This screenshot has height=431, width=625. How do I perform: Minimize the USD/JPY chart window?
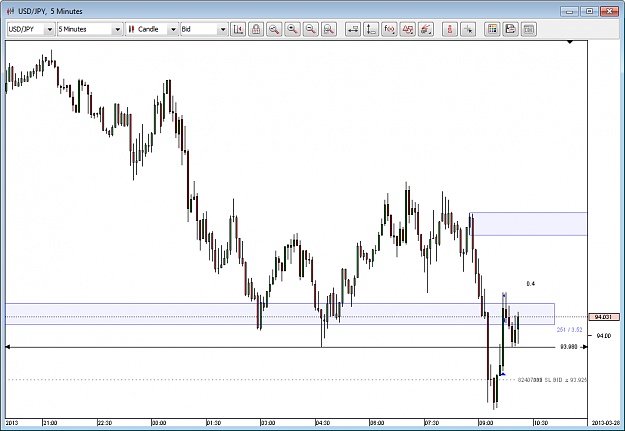(x=570, y=11)
